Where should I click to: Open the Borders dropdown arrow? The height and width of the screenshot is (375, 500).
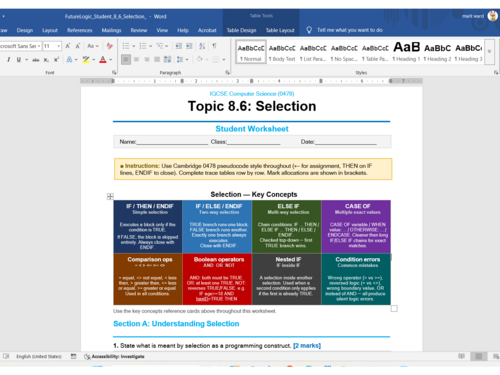tap(224, 60)
